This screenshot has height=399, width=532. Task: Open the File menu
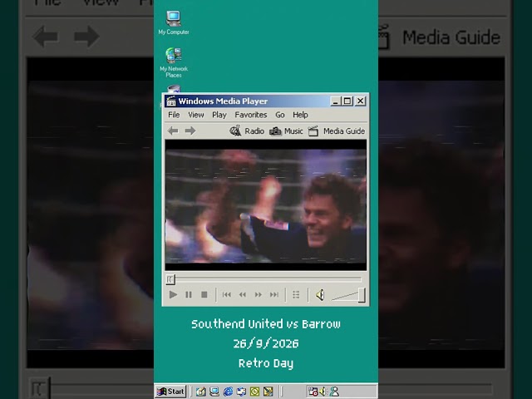174,115
